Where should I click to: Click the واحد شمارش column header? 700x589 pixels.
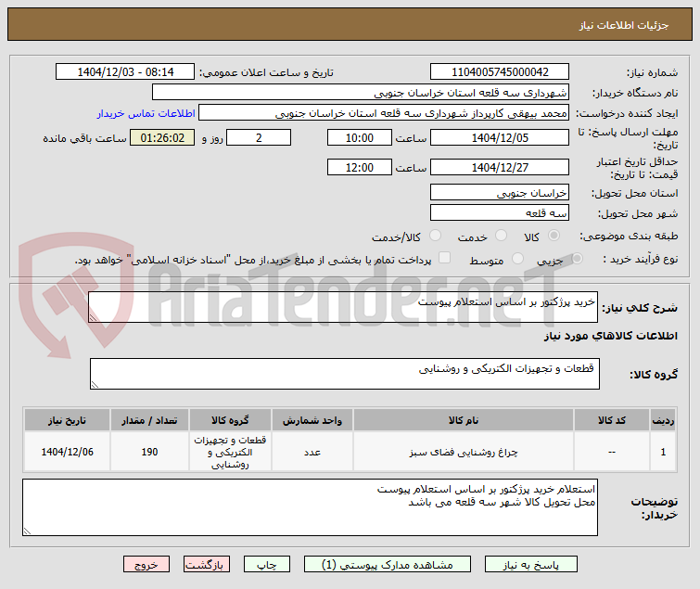[x=312, y=420]
